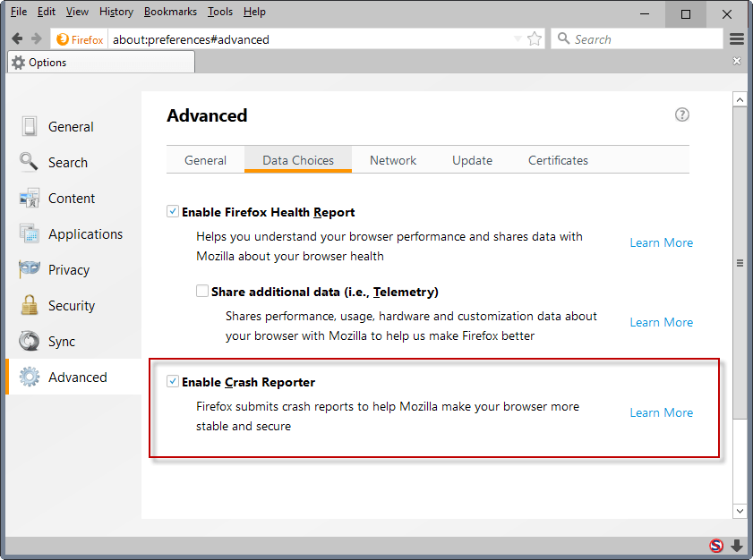753x560 pixels.
Task: Click the Firefox identity icon in address bar
Action: 63,39
